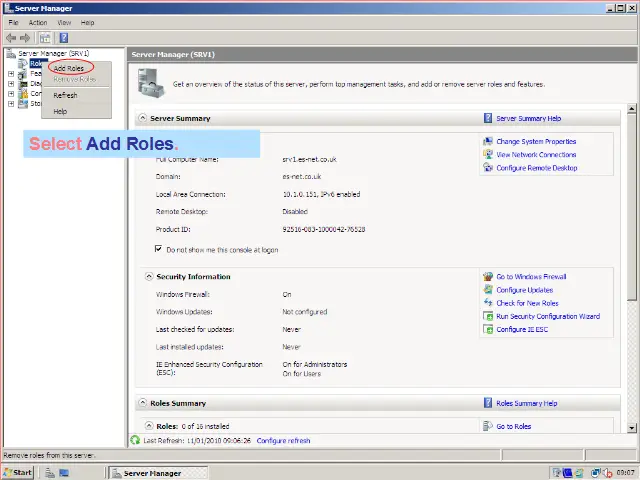Click the vertical scrollbar thumb
The image size is (640, 480).
point(632,207)
